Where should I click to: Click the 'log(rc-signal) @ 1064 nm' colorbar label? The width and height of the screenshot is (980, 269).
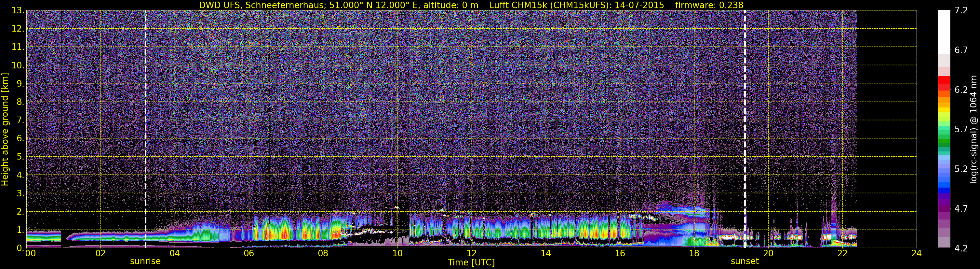point(973,129)
